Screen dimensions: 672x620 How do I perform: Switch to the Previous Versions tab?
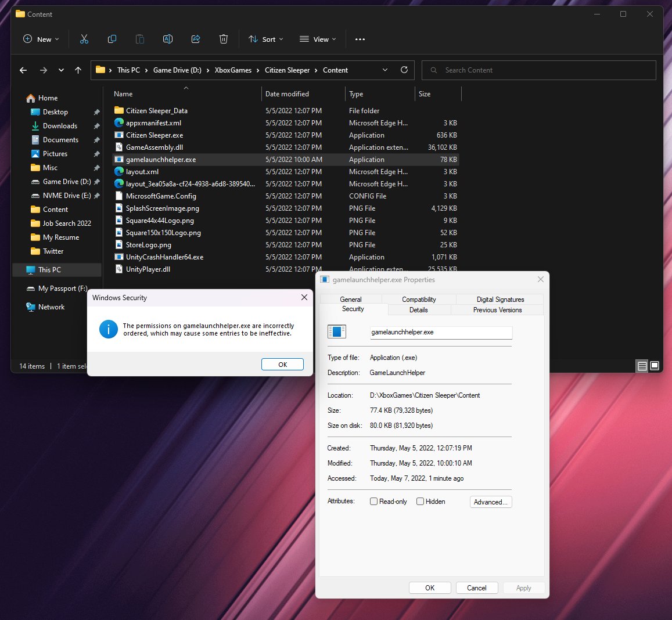(x=497, y=310)
